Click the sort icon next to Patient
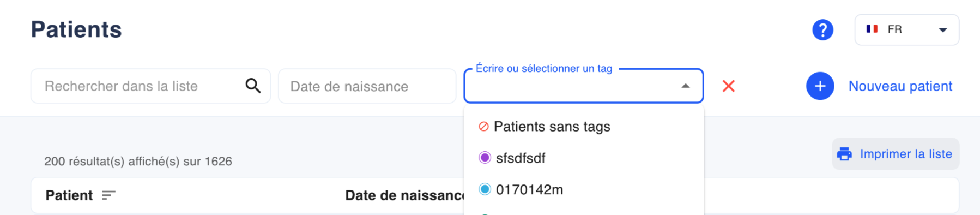This screenshot has height=215, width=980. 109,195
